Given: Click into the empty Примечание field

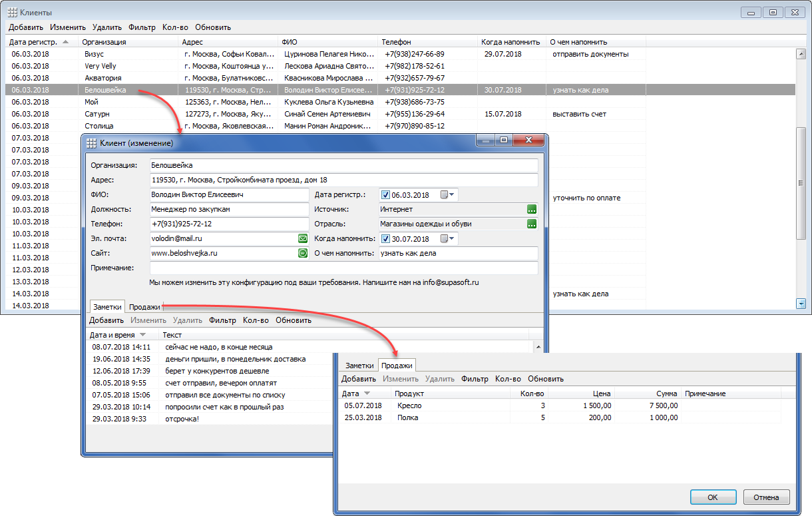Looking at the screenshot, I should pos(343,268).
